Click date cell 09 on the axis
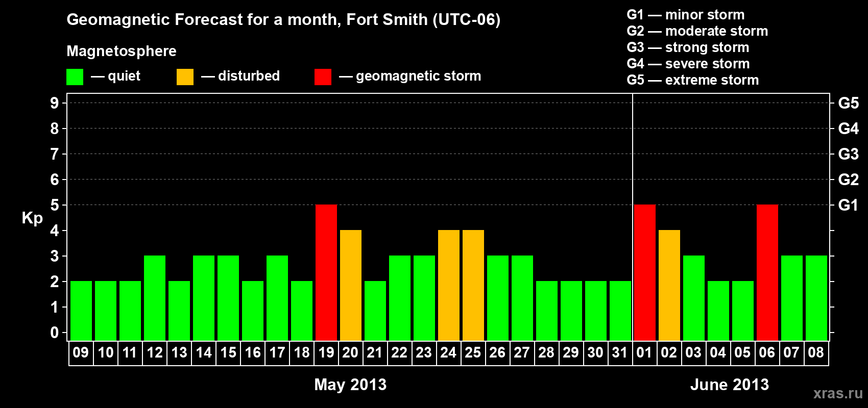868x408 pixels. coord(81,353)
